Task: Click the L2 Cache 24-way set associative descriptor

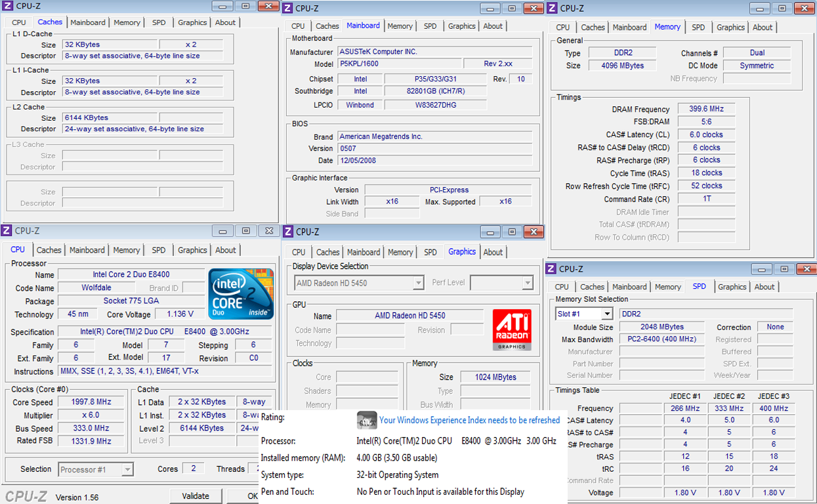Action: (x=142, y=129)
